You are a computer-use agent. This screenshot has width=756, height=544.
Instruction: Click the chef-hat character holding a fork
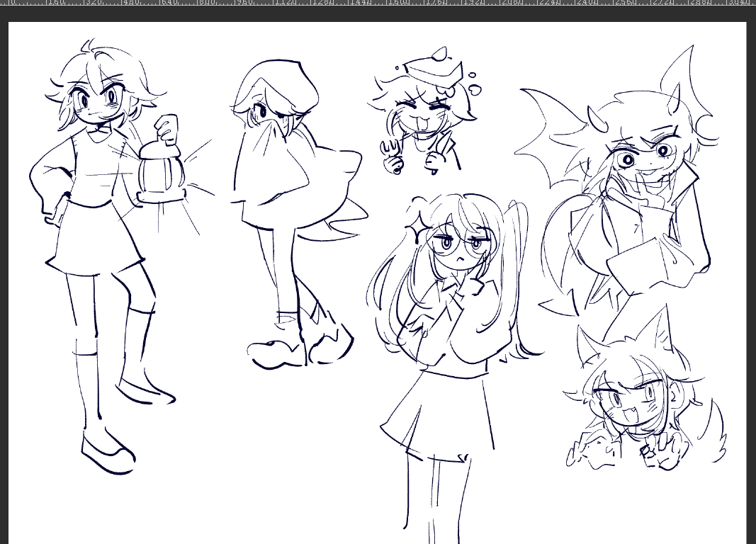pyautogui.click(x=424, y=110)
